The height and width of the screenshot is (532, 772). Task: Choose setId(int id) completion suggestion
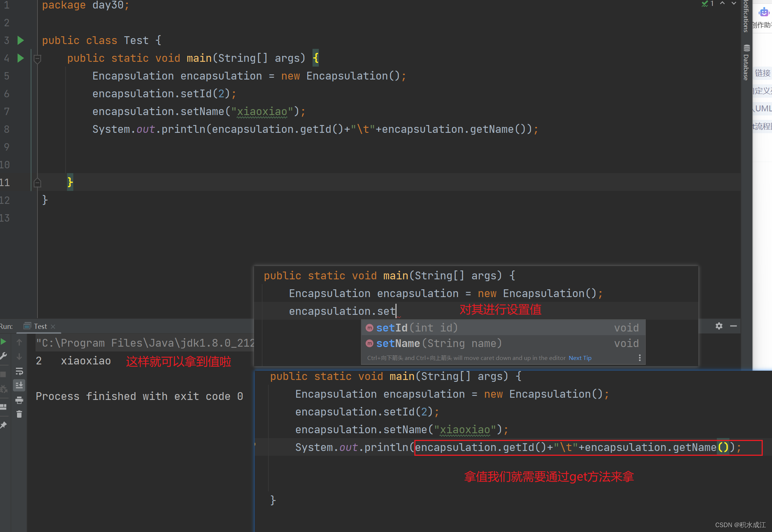click(503, 328)
